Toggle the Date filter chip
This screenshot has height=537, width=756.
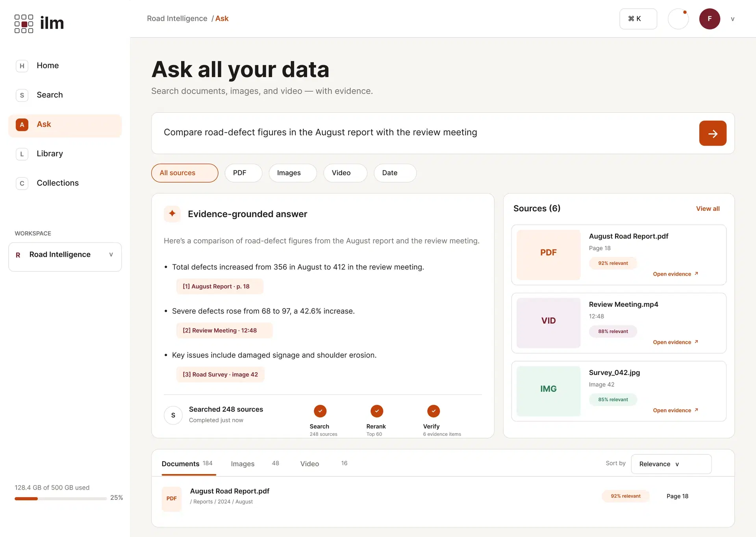(x=395, y=173)
